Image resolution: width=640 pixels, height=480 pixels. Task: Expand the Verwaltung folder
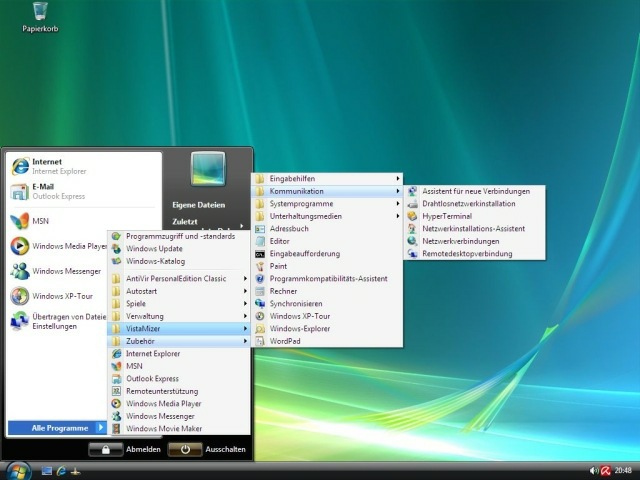point(179,316)
